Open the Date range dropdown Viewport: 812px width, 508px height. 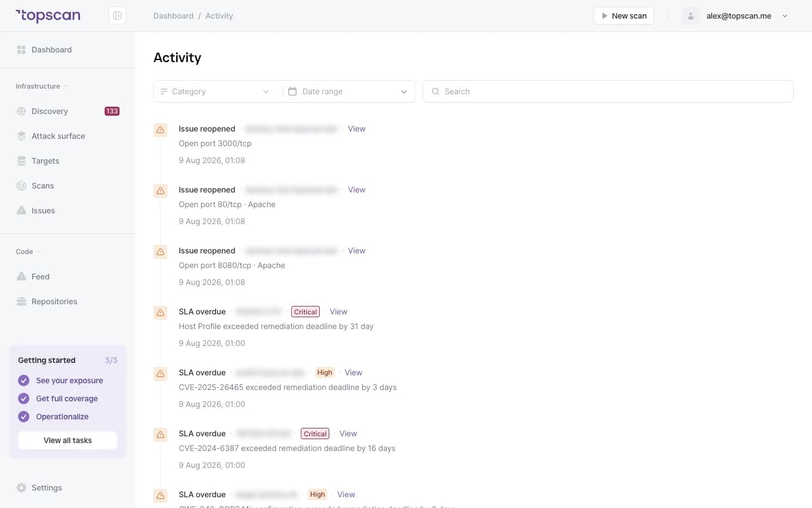(348, 91)
